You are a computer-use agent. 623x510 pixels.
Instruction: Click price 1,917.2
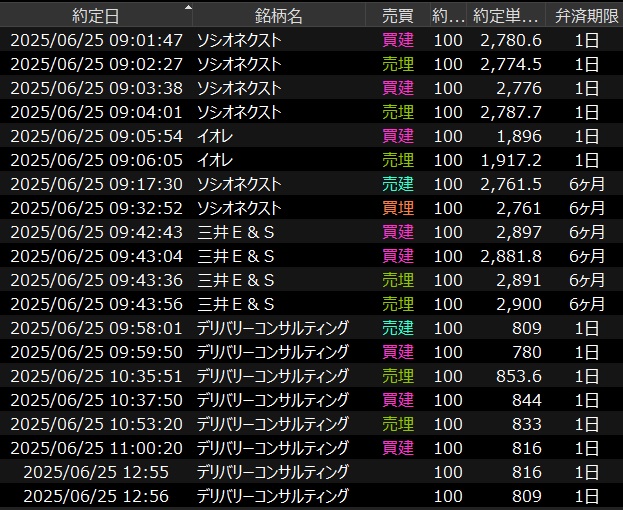tap(511, 160)
